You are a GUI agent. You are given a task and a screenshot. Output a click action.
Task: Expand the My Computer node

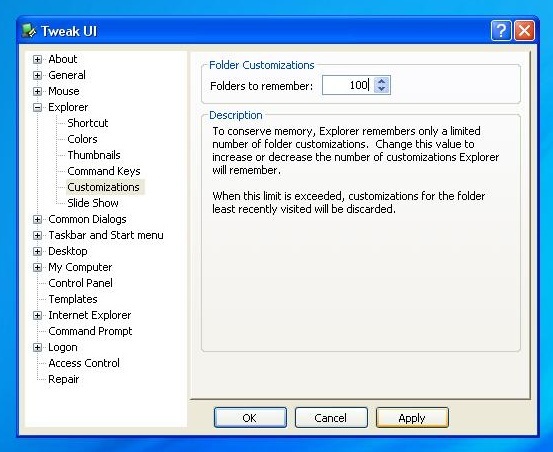(x=37, y=267)
